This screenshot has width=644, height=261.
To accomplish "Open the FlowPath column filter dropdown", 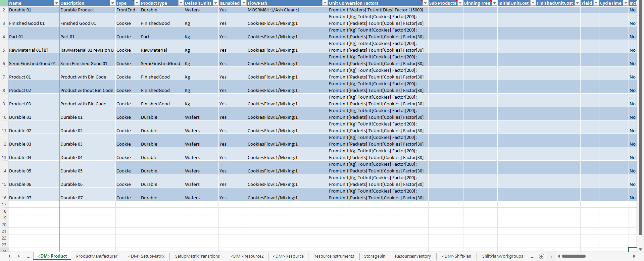I will pos(325,3).
